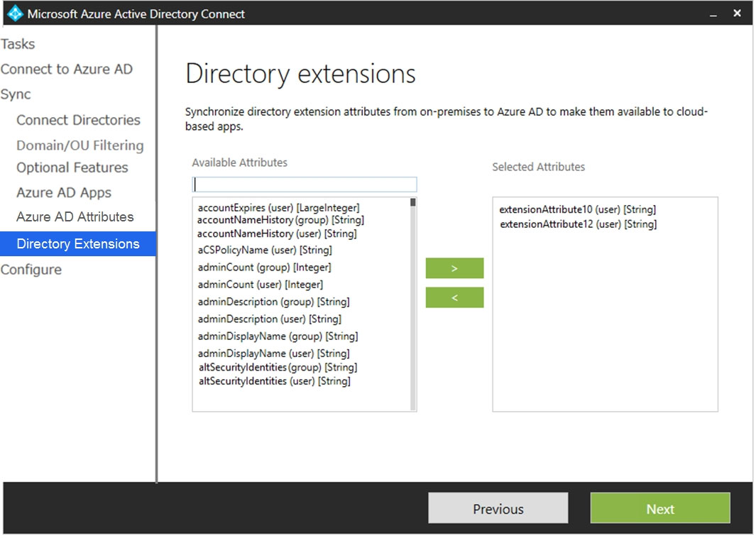
Task: Open the Azure AD Apps step
Action: [x=64, y=192]
